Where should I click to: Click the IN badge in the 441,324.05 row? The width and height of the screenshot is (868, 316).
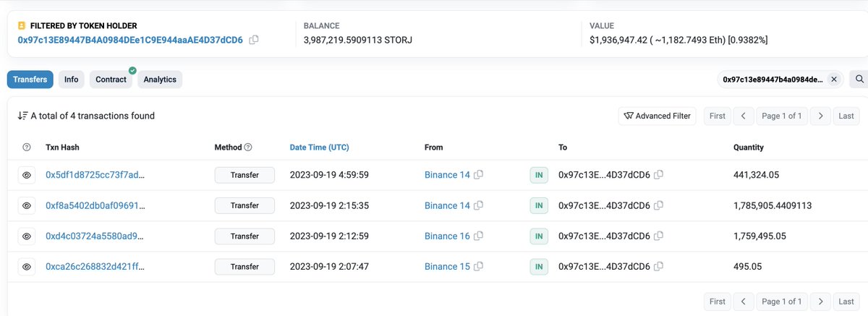[539, 175]
